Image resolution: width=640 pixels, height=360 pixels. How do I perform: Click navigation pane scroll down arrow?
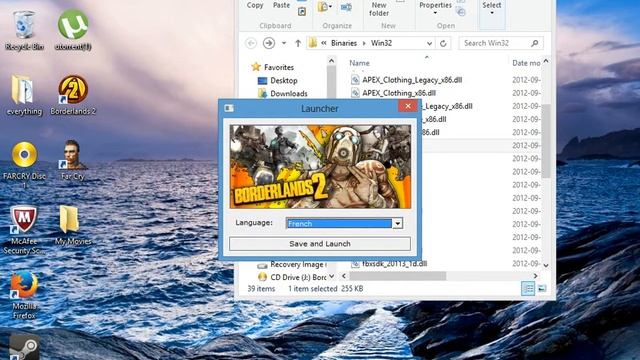click(x=331, y=276)
